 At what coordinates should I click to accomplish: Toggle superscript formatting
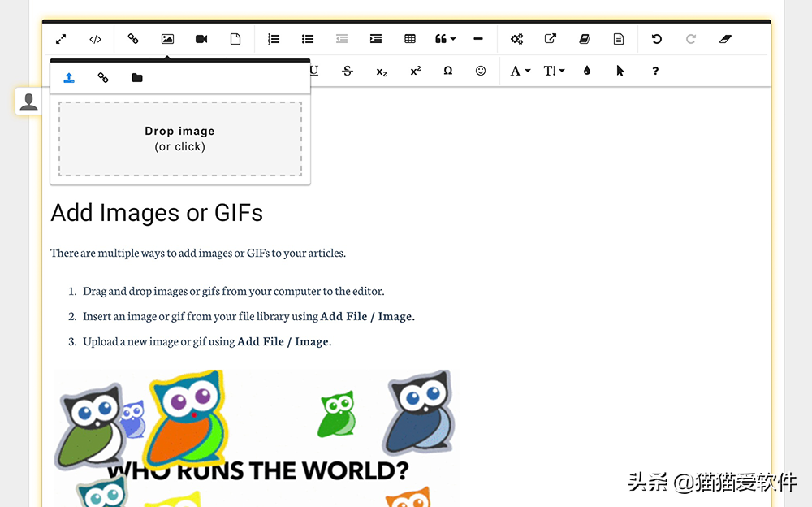point(415,71)
